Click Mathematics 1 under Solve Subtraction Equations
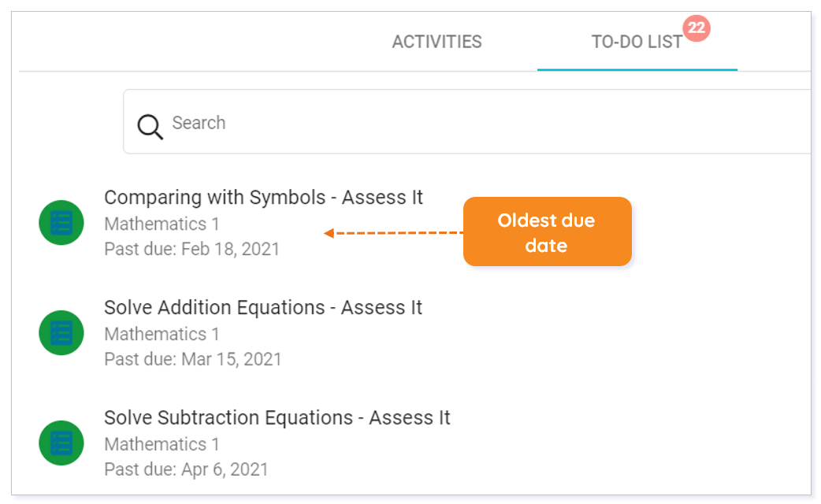The height and width of the screenshot is (504, 821). 162,444
